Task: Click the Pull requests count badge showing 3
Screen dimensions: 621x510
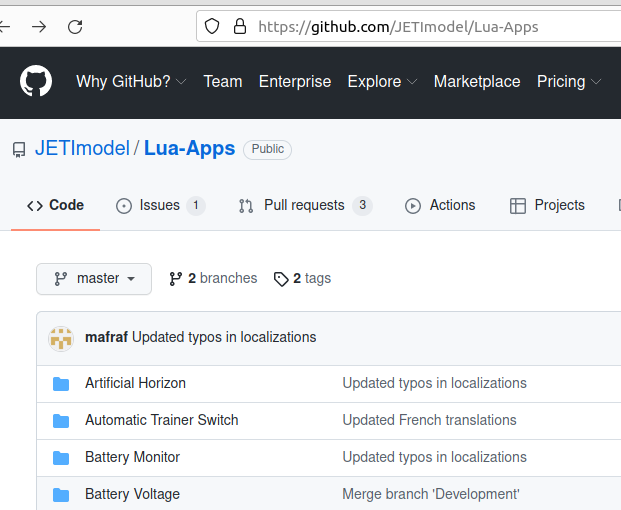Action: tap(362, 206)
